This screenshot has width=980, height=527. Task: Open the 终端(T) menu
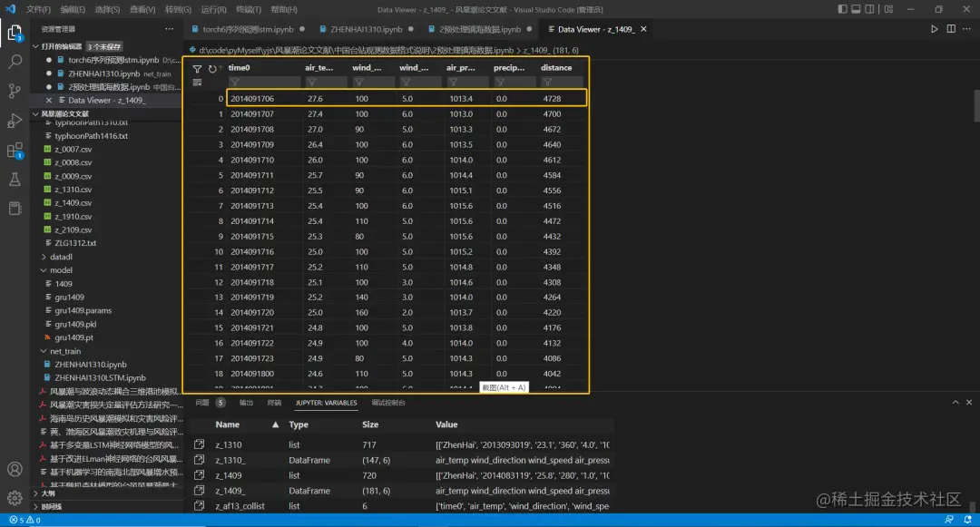(x=249, y=9)
